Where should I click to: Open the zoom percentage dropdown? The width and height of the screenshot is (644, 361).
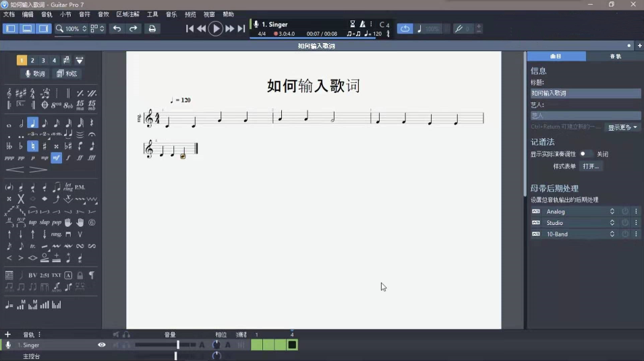pyautogui.click(x=84, y=29)
